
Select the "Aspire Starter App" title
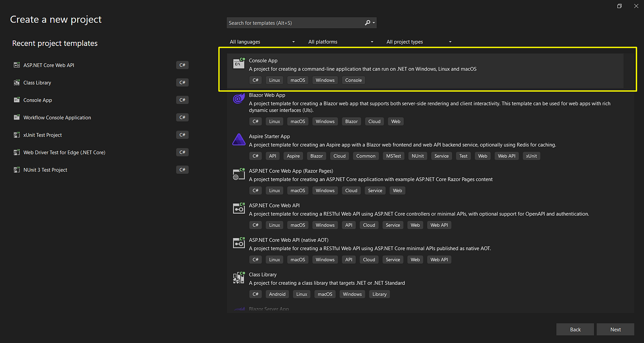point(270,137)
